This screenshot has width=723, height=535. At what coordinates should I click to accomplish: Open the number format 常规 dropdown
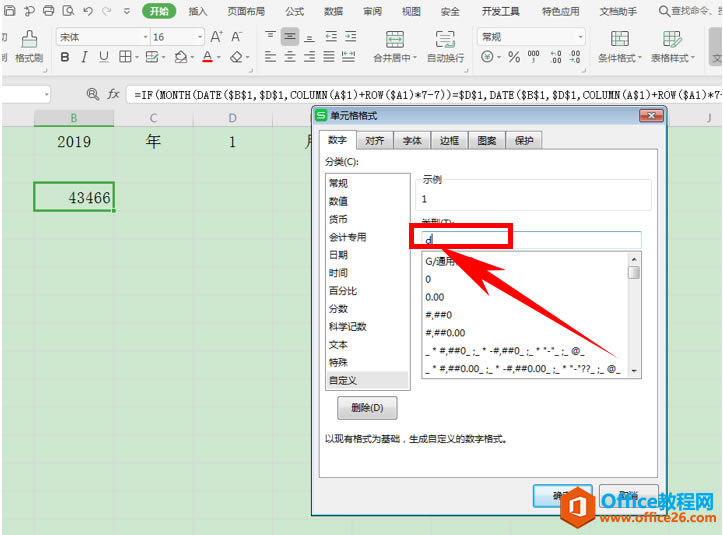pyautogui.click(x=580, y=37)
